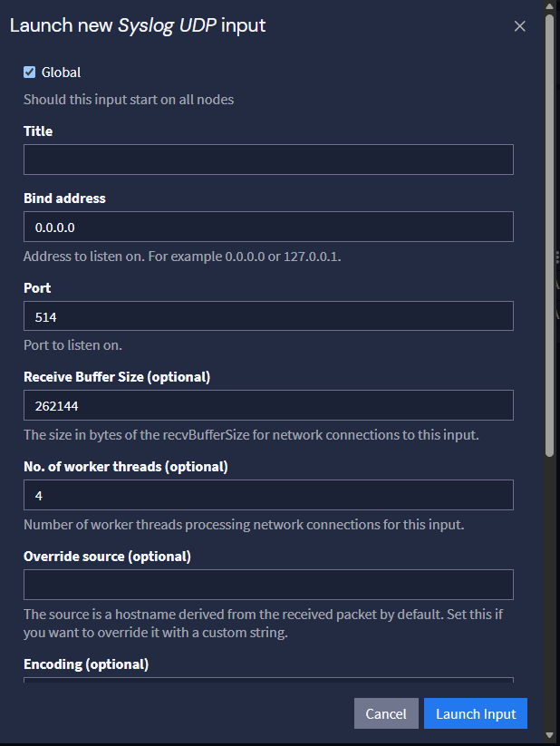Click the vertical scrollbar thumb
This screenshot has height=746, width=560.
(x=549, y=236)
